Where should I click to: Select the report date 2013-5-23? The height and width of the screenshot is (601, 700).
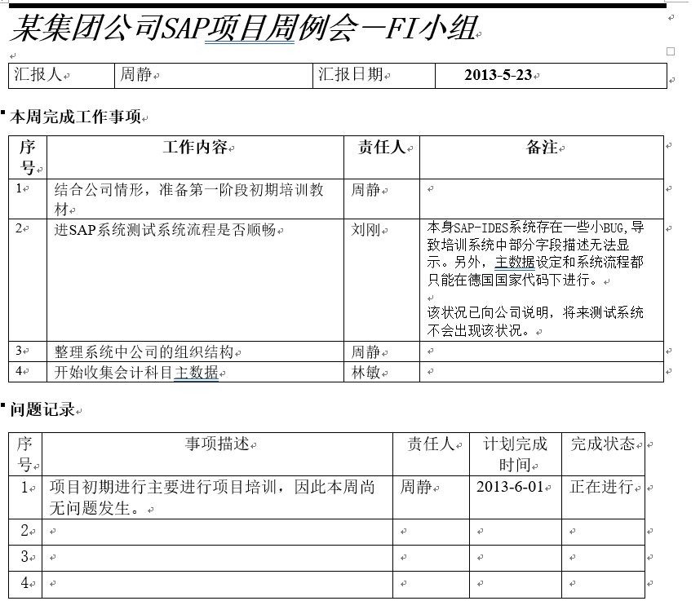pyautogui.click(x=498, y=74)
